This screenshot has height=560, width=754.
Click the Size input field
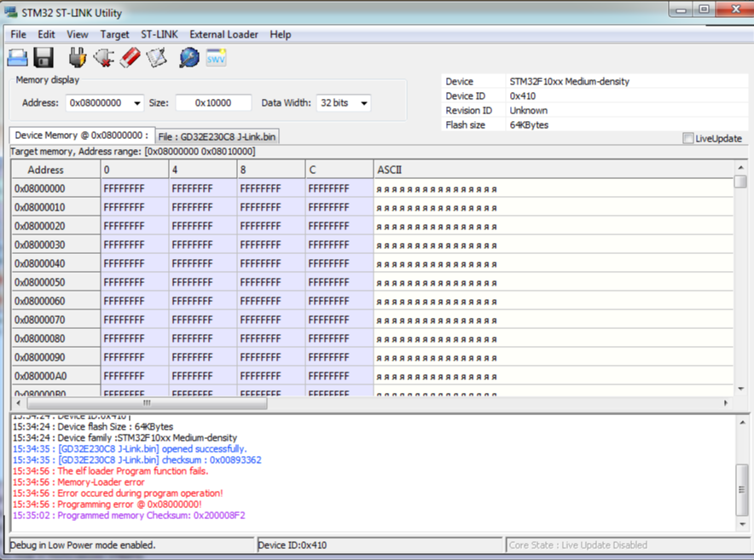click(213, 103)
